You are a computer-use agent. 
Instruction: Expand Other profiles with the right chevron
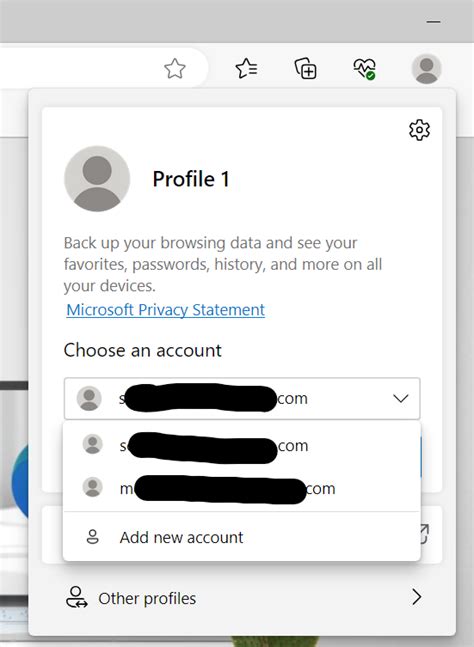(417, 597)
